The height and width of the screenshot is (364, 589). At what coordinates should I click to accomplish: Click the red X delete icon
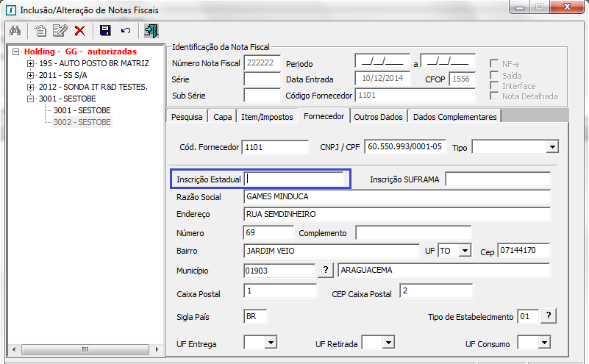(x=79, y=31)
